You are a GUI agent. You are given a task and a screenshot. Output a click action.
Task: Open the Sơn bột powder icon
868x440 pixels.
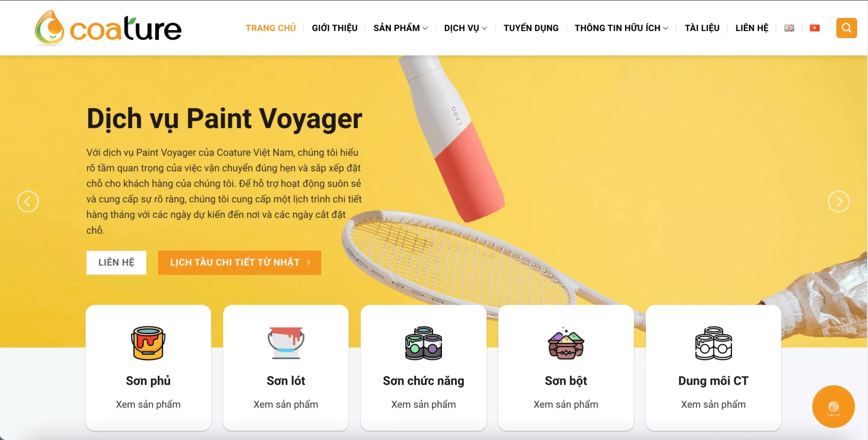pos(566,343)
